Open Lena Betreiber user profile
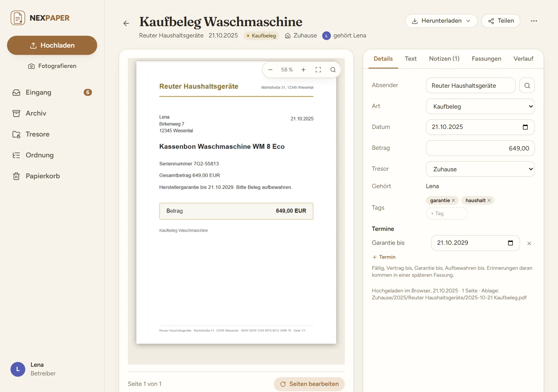This screenshot has height=392, width=558. click(33, 369)
